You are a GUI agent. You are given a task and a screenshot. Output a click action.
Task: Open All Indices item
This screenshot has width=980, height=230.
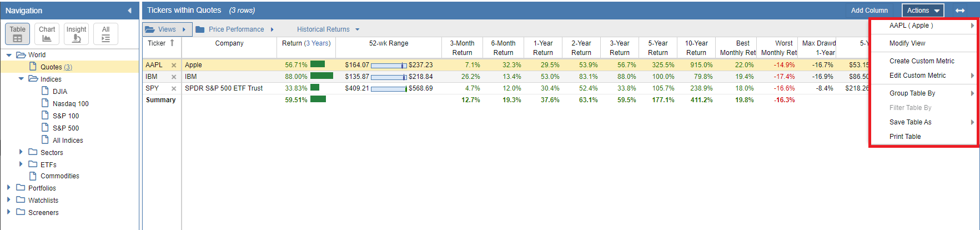68,141
